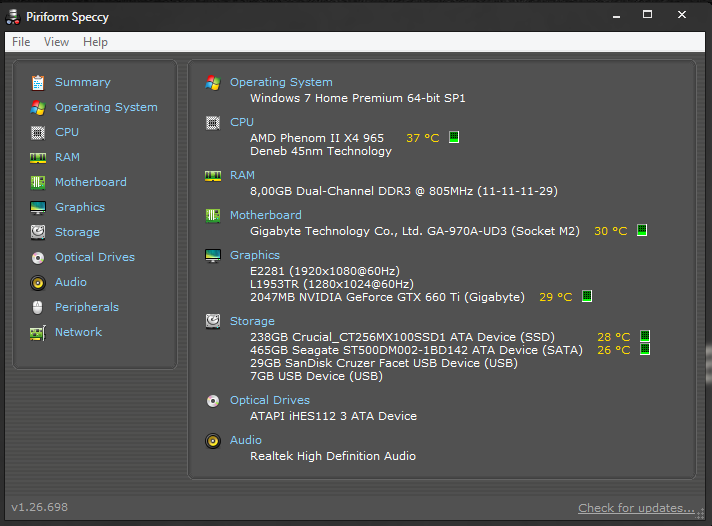This screenshot has height=526, width=712.
Task: Click the green indicator beside Seagate 26 °C
Action: (645, 349)
